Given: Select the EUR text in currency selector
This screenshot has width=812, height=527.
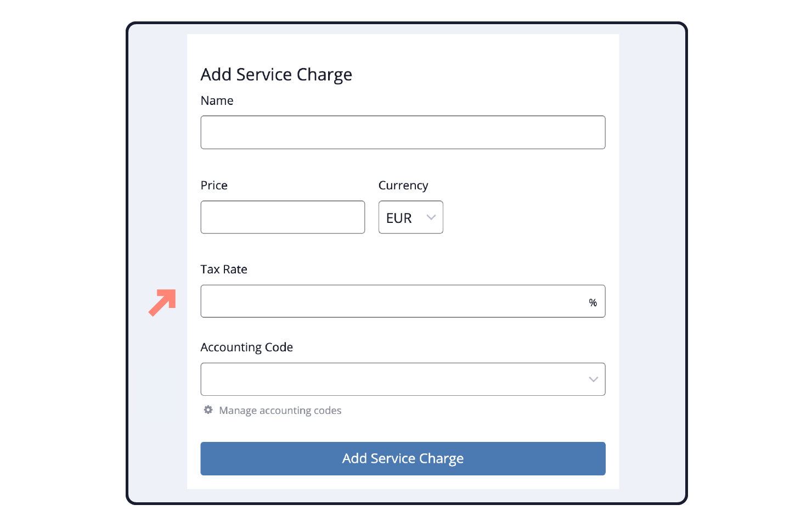Looking at the screenshot, I should (399, 218).
